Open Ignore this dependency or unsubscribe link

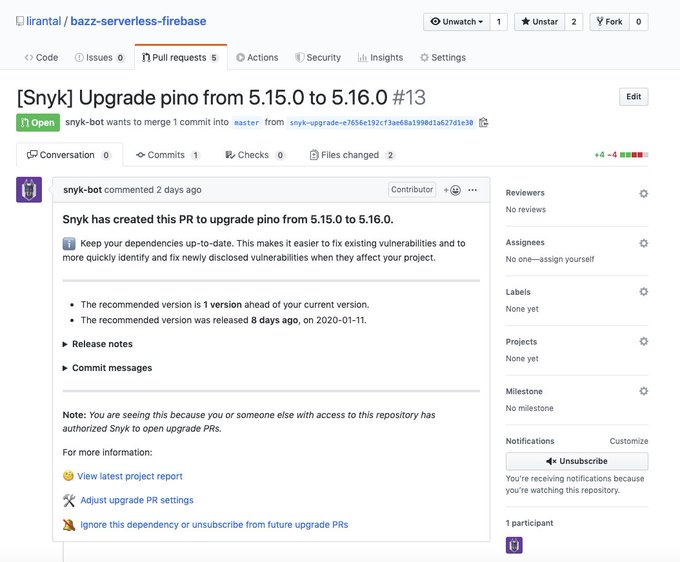point(214,525)
